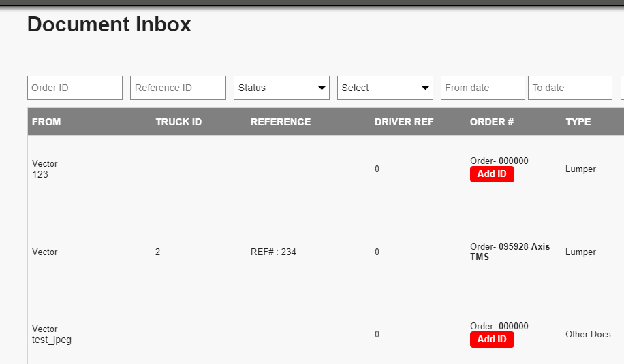
Task: Add ID for Vector 123 order
Action: (x=492, y=174)
